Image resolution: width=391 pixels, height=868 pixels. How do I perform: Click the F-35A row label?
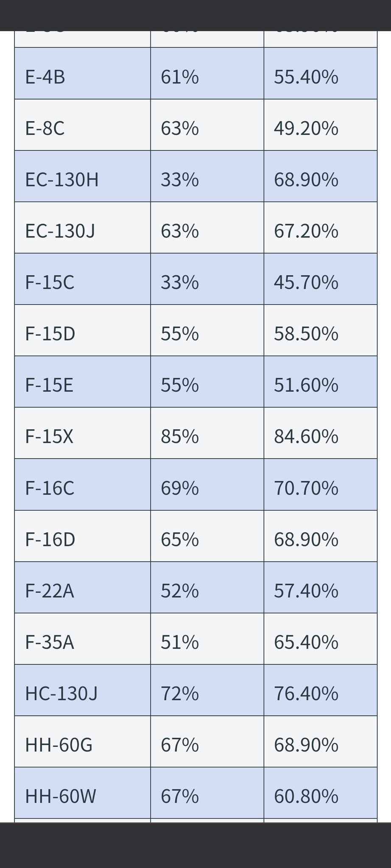pos(50,643)
